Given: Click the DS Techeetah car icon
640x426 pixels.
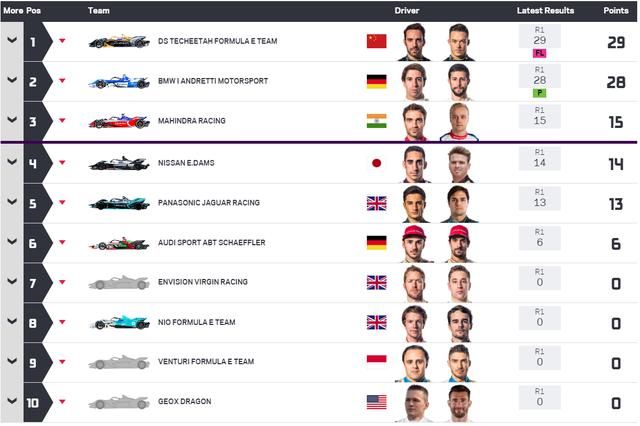Looking at the screenshot, I should click(x=119, y=41).
